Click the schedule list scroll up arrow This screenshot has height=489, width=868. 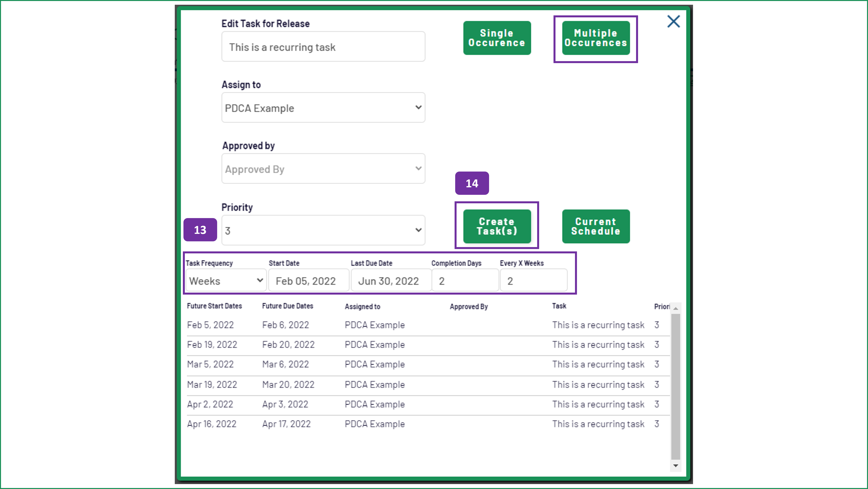(x=675, y=308)
